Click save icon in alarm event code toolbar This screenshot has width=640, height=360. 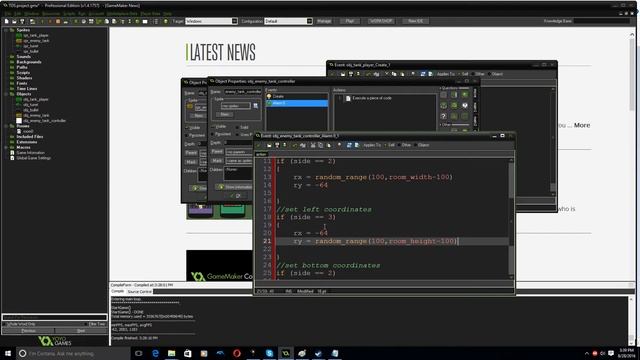277,145
